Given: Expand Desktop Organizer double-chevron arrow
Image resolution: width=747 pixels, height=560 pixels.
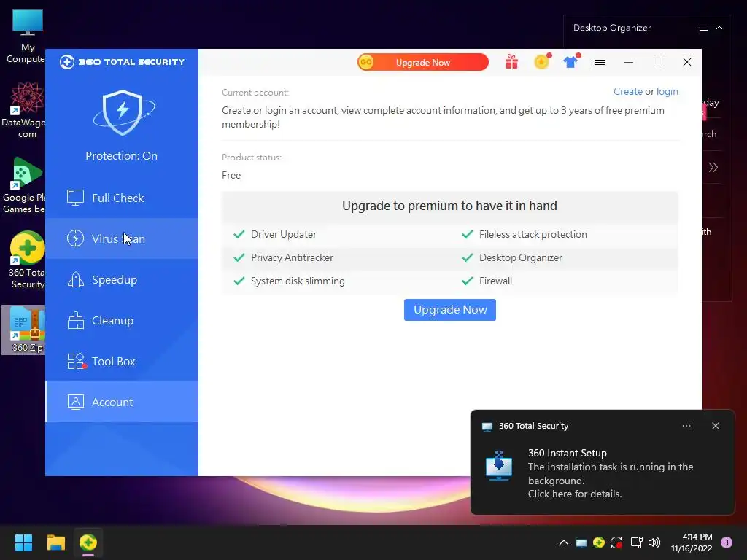Looking at the screenshot, I should (713, 167).
